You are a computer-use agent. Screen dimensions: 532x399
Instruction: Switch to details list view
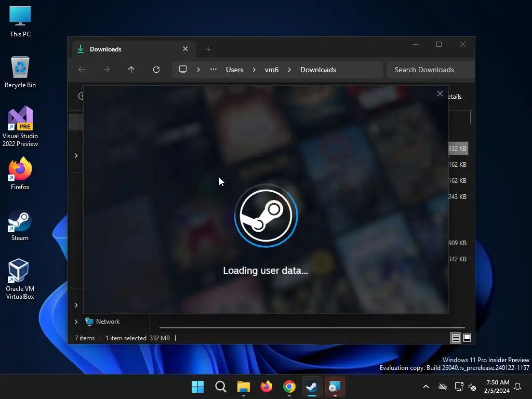456,338
